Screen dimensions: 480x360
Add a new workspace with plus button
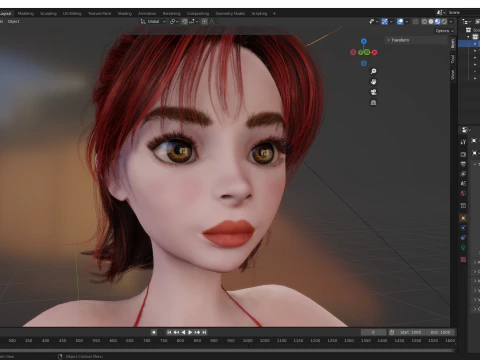pyautogui.click(x=274, y=14)
